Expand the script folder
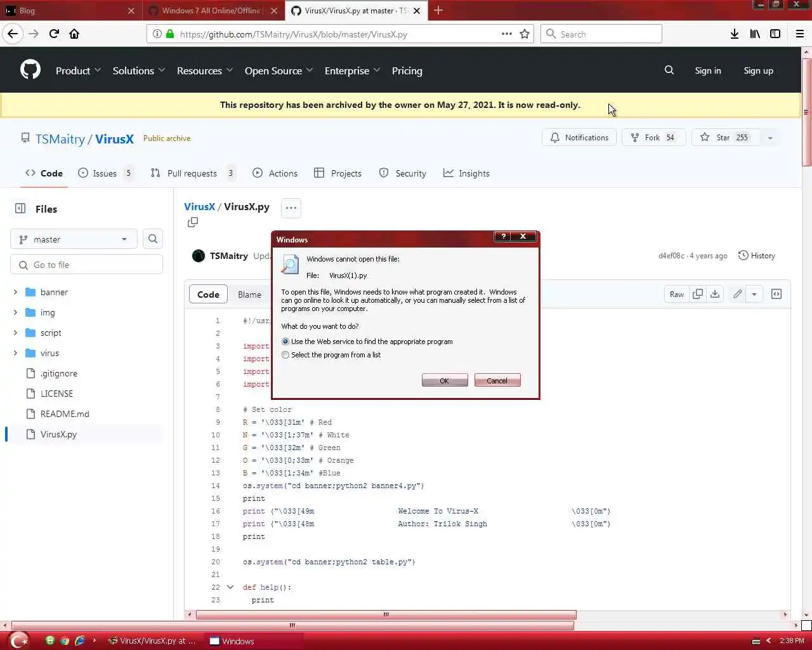Image resolution: width=812 pixels, height=650 pixels. [x=15, y=333]
